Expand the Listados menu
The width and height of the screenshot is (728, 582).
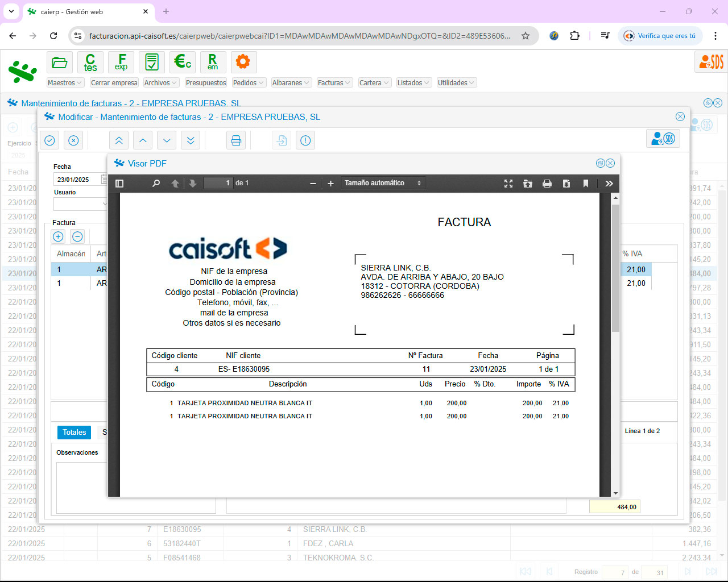point(414,83)
